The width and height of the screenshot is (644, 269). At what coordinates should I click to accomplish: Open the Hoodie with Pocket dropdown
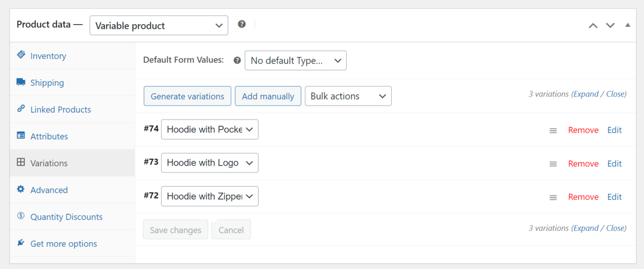(x=210, y=129)
